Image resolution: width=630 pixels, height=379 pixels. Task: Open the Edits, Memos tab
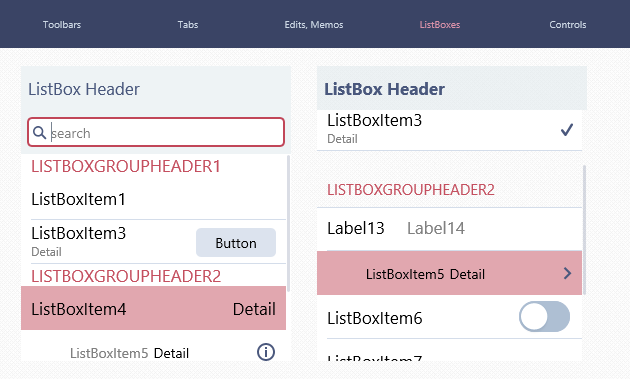point(314,25)
